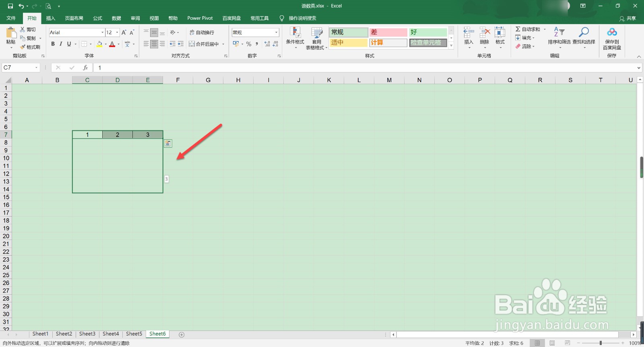Click the zoom slider handle
Screen dimensions: 644x347
(601, 343)
